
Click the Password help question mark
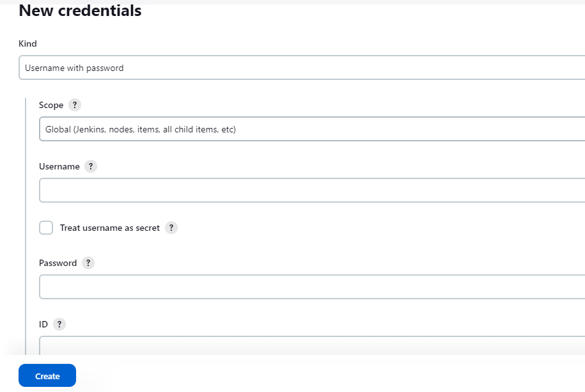88,263
